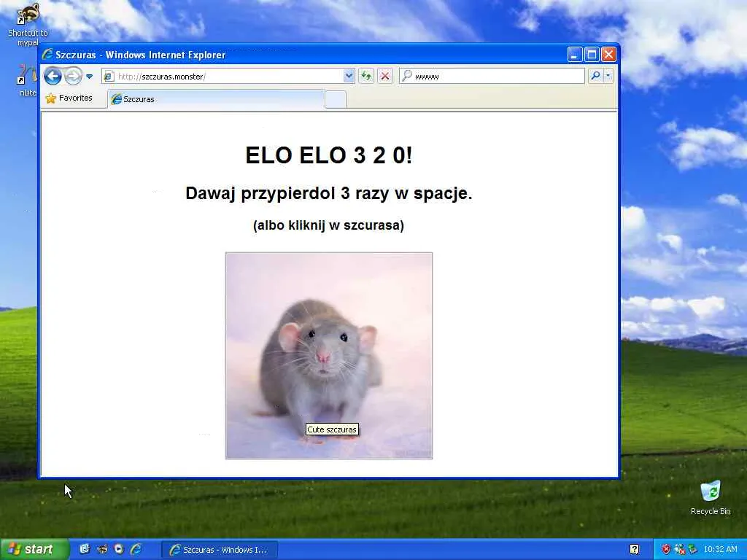Click Szczuras taskbar window button
The image size is (747, 560).
(218, 550)
